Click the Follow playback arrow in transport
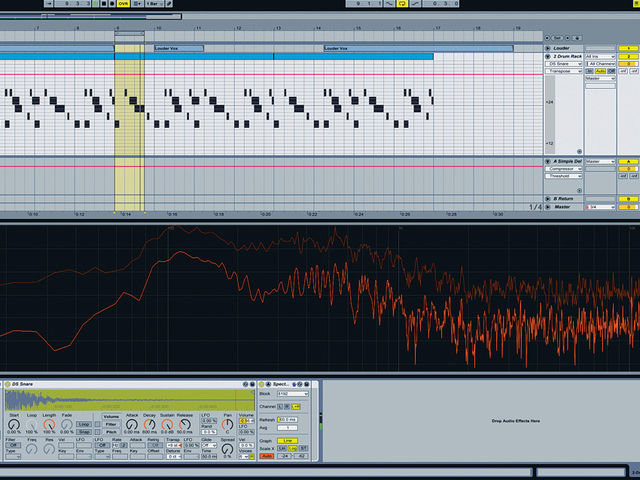 coord(48,4)
